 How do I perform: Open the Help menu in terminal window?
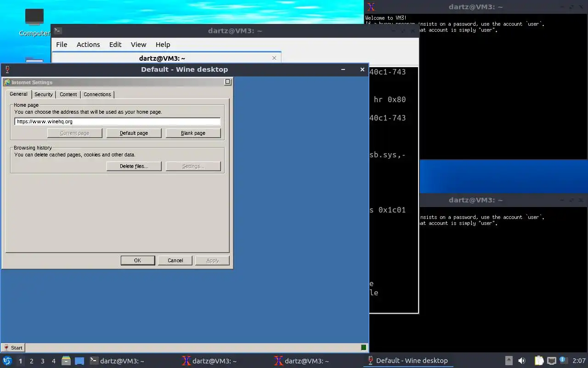click(163, 45)
